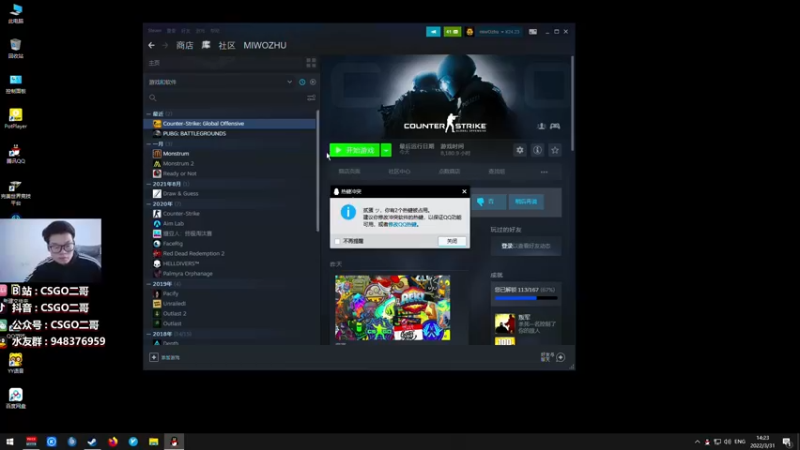Select PUBG: BATTLEGROUNDS in library list
Image resolution: width=800 pixels, height=450 pixels.
[194, 134]
